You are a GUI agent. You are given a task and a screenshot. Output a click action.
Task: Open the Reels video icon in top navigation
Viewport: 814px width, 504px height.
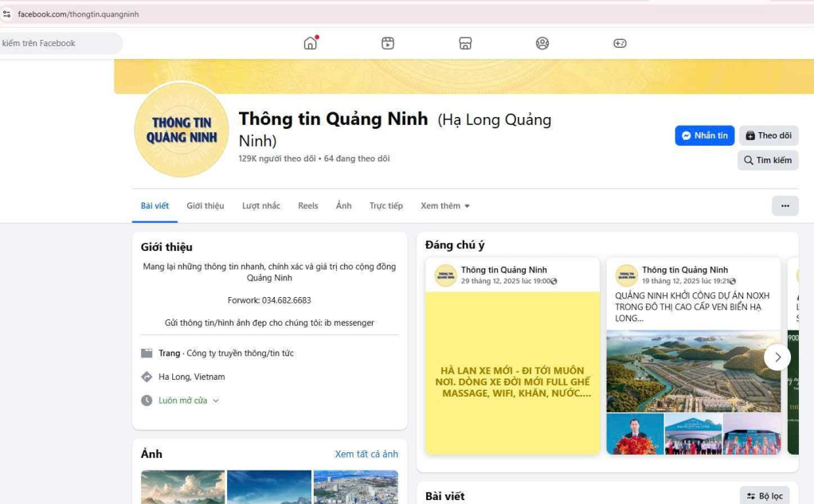(387, 43)
